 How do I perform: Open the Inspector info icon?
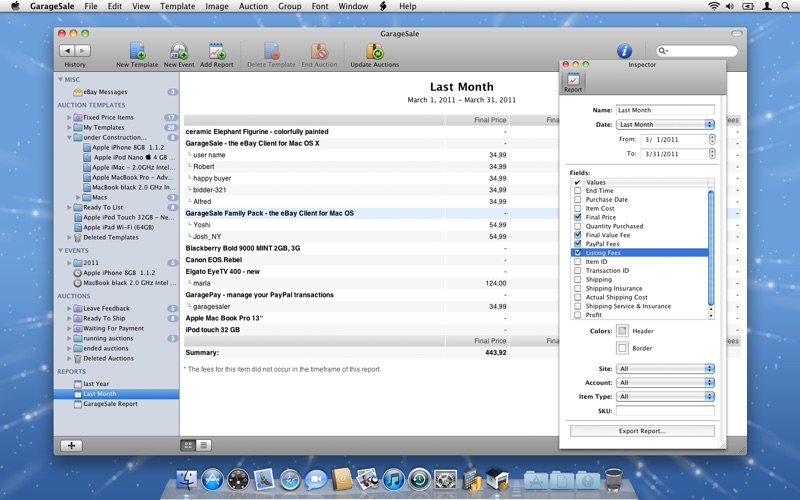coord(624,51)
